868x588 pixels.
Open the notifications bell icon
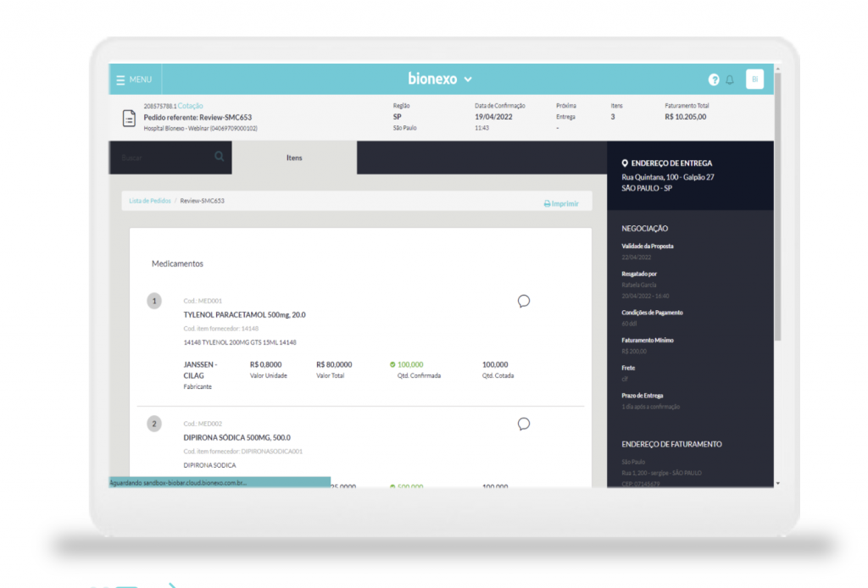coord(730,80)
